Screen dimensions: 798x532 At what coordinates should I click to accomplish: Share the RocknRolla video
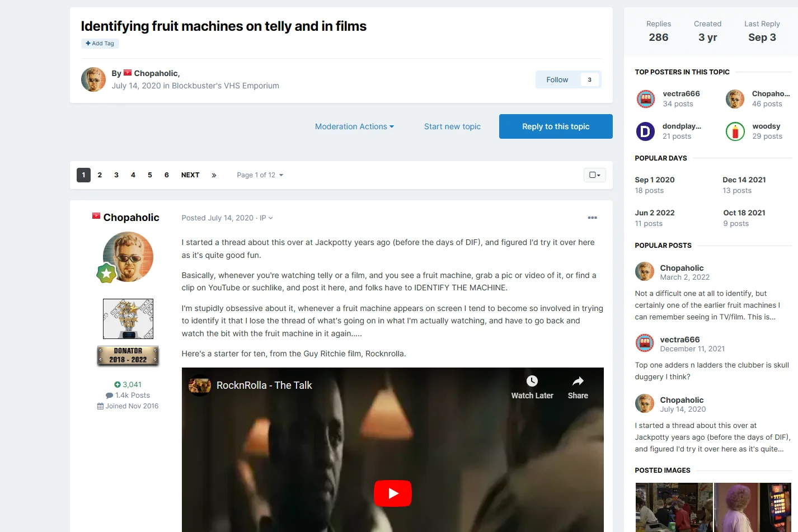click(x=578, y=388)
